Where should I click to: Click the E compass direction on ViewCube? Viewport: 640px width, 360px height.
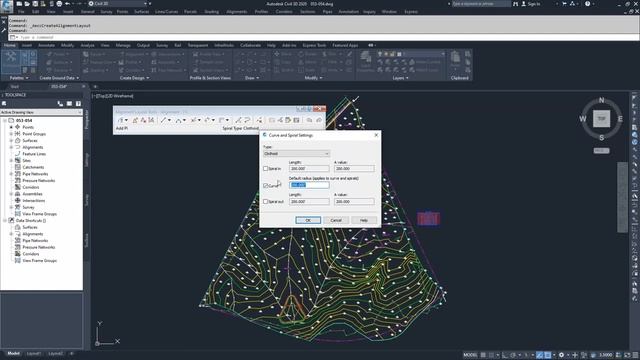click(x=620, y=119)
